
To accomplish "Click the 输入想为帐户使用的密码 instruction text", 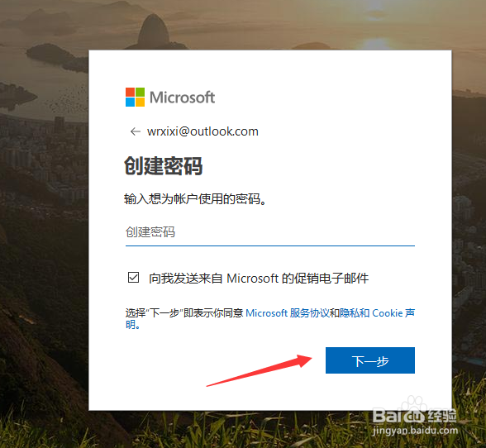I will coord(195,199).
